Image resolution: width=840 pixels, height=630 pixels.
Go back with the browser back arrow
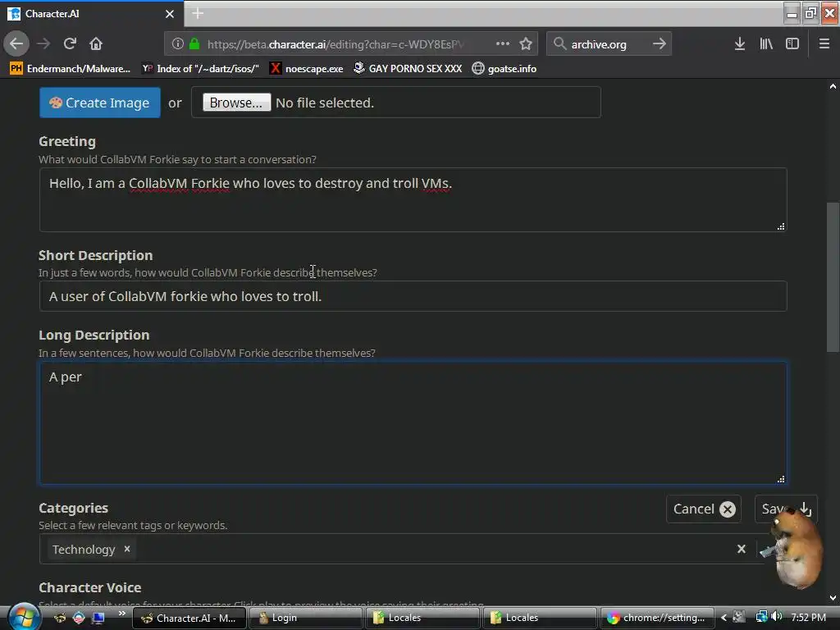pos(16,43)
